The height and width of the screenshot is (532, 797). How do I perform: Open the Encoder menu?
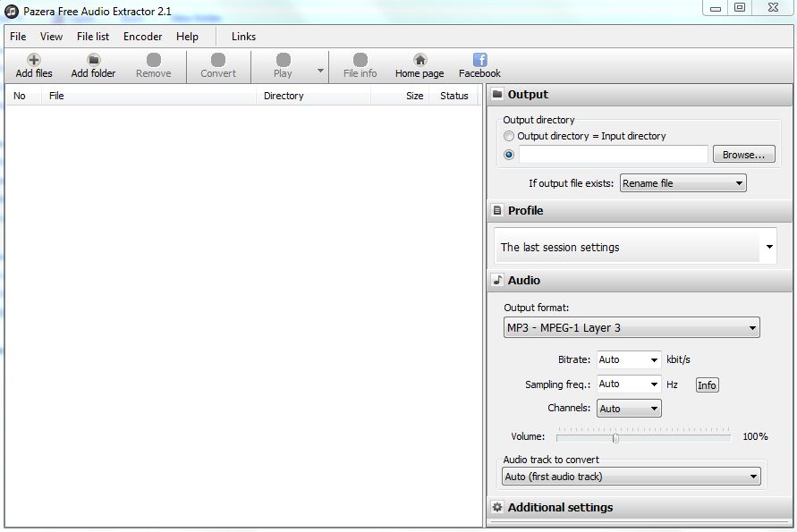pos(141,37)
